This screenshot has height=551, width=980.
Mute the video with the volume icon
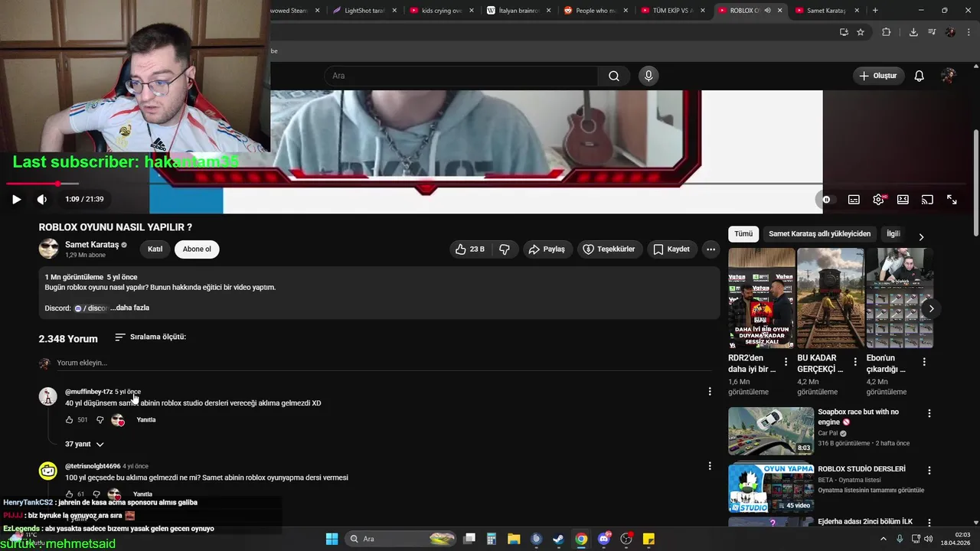42,199
